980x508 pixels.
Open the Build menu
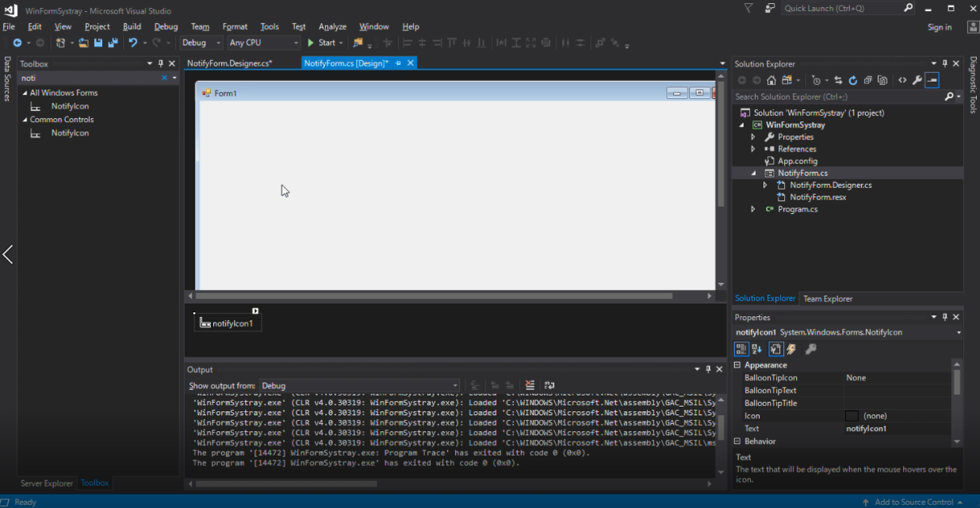click(x=132, y=27)
